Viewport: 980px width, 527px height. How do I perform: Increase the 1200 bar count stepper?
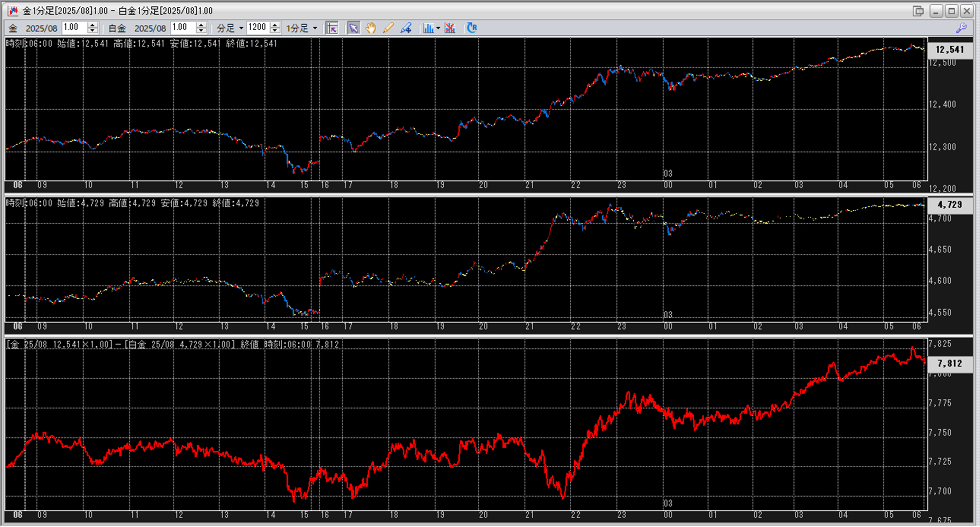tap(275, 25)
